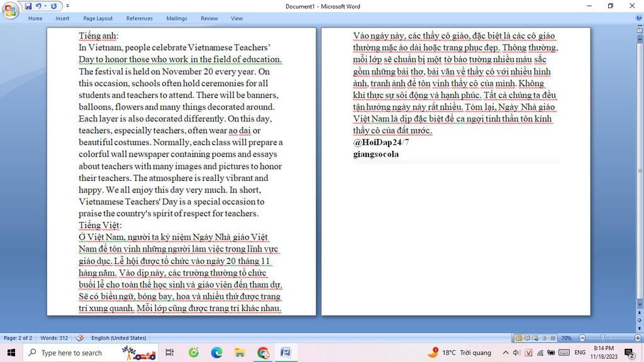The image size is (644, 362).
Task: Click the scrollbar up arrow
Action: click(x=640, y=38)
